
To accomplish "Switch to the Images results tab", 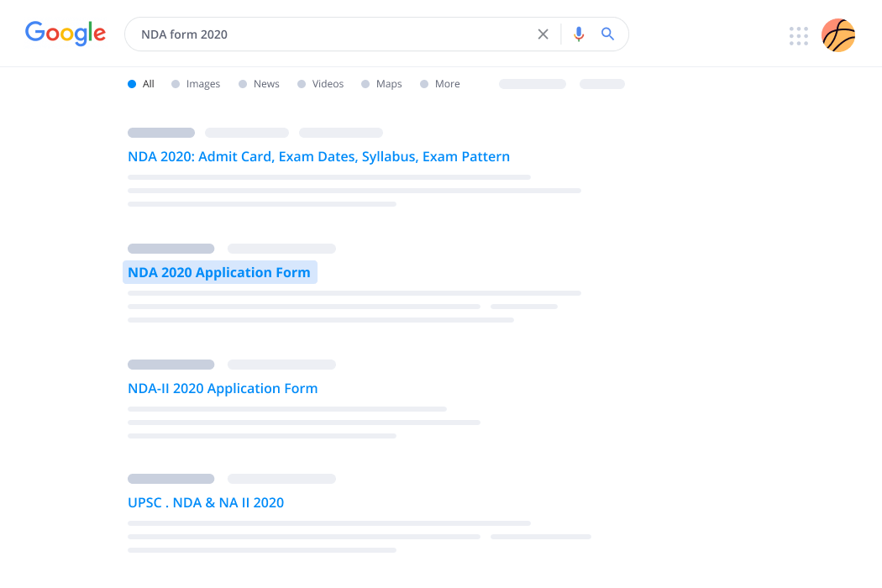I will pos(201,84).
